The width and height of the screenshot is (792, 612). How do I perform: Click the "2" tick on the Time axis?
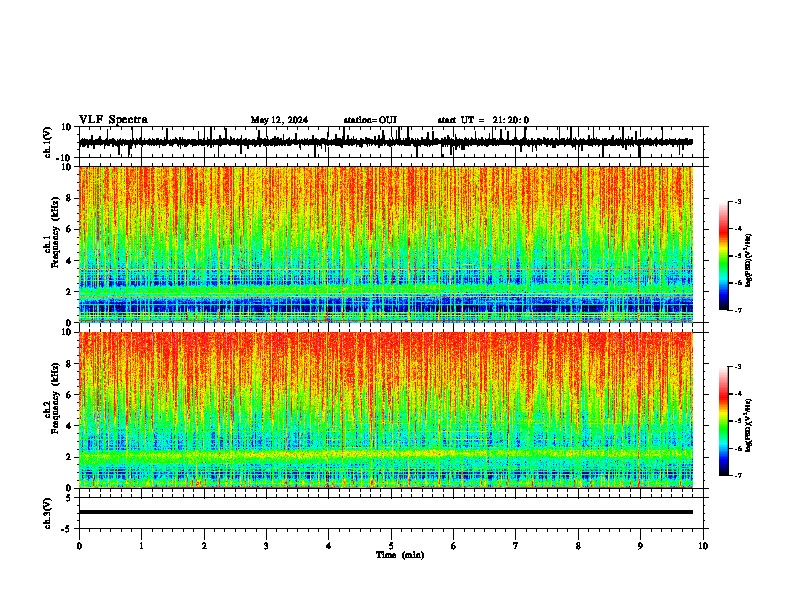(204, 546)
